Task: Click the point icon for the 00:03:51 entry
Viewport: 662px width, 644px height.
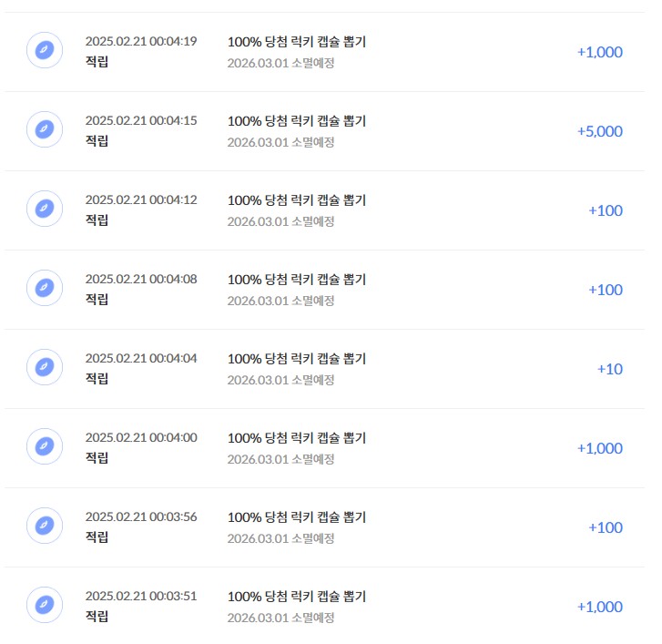Action: click(45, 605)
